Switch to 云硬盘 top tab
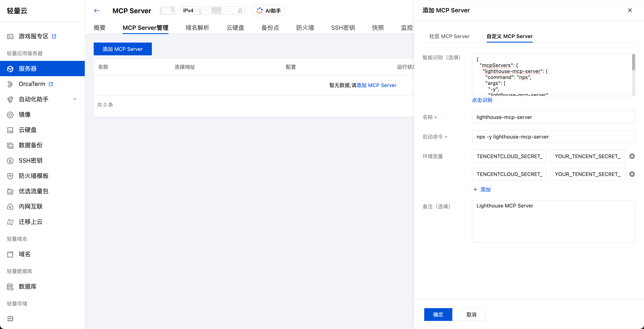The image size is (644, 329). (x=235, y=28)
